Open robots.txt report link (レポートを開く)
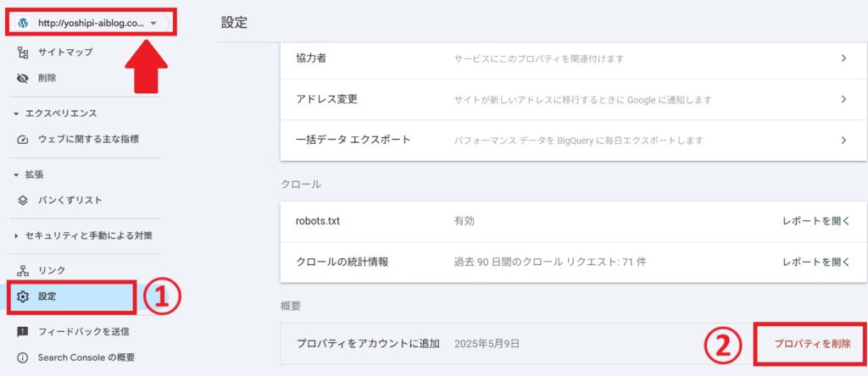This screenshot has height=376, width=868. (x=816, y=221)
